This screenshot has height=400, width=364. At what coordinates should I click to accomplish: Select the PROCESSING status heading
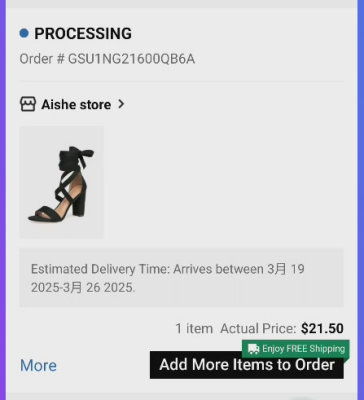pos(83,34)
